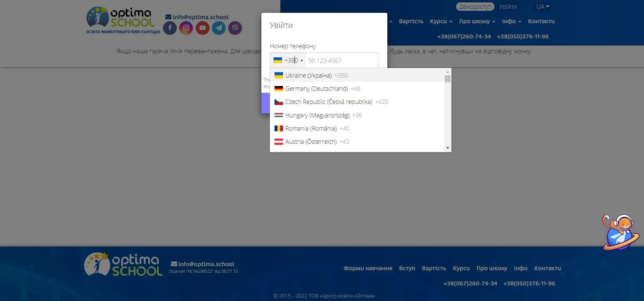The width and height of the screenshot is (644, 301).
Task: Click the astronaut cat chat widget
Action: (x=620, y=232)
